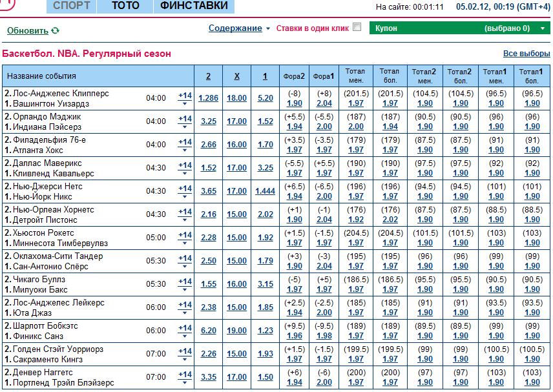Click column header 1

265,76
